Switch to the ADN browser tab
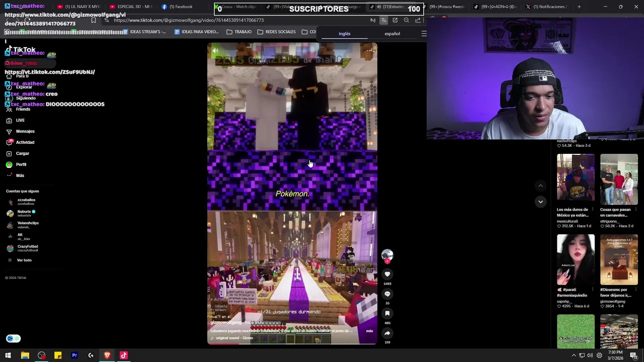Image resolution: width=644 pixels, height=362 pixels. pos(497,7)
